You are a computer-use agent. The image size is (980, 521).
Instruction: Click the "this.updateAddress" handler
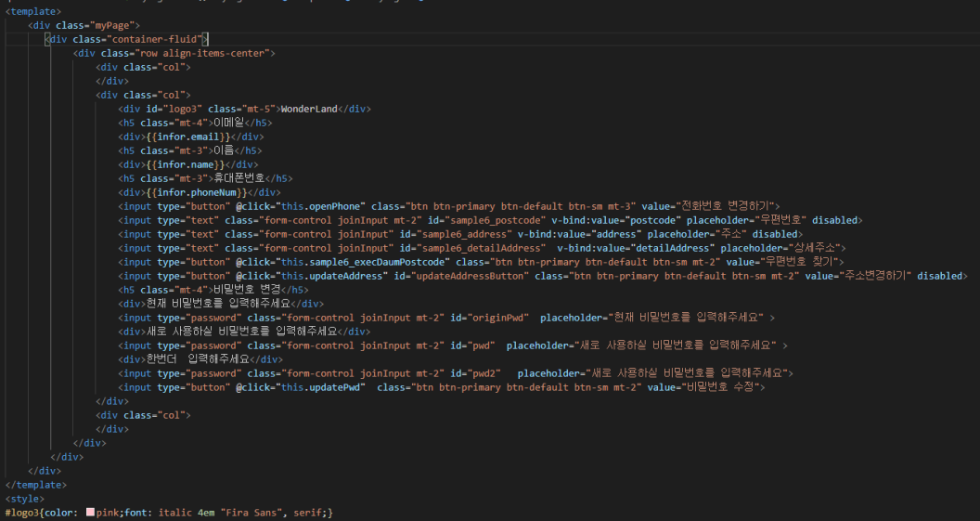[332, 276]
